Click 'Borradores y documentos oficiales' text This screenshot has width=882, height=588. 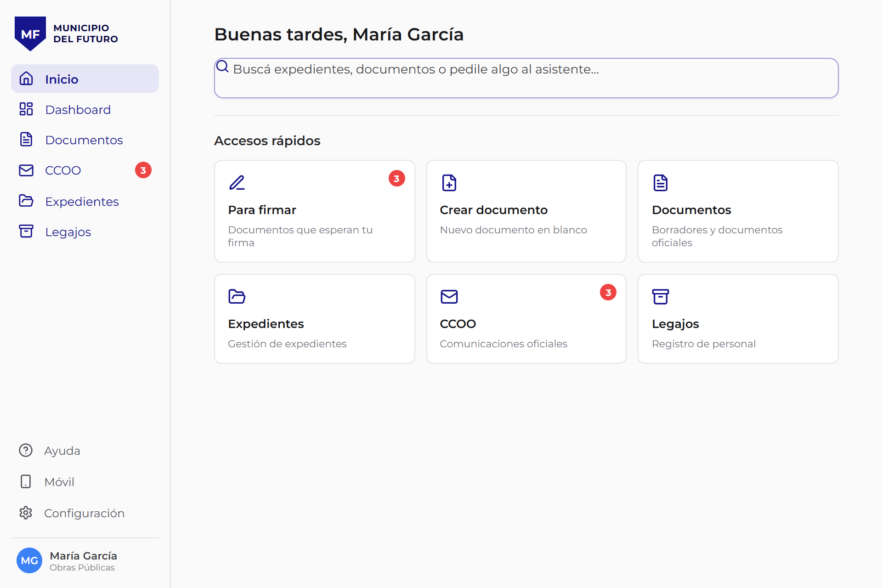pyautogui.click(x=717, y=236)
